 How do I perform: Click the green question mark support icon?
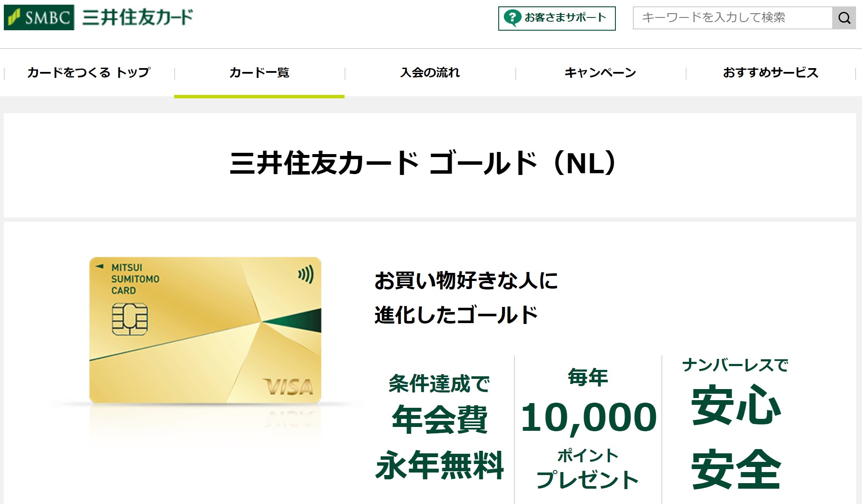(x=512, y=18)
